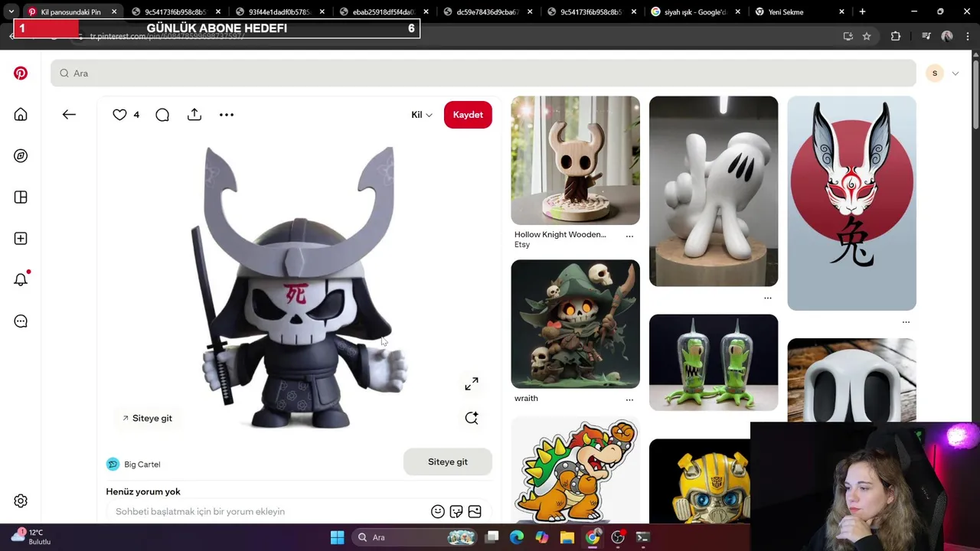Open the S user avatar
The width and height of the screenshot is (980, 551).
(934, 73)
